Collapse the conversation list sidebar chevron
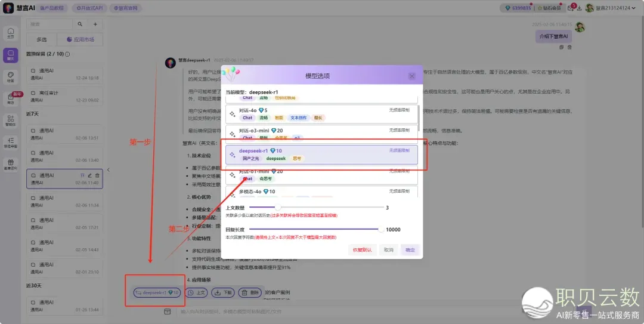Image resolution: width=644 pixels, height=324 pixels. [109, 170]
